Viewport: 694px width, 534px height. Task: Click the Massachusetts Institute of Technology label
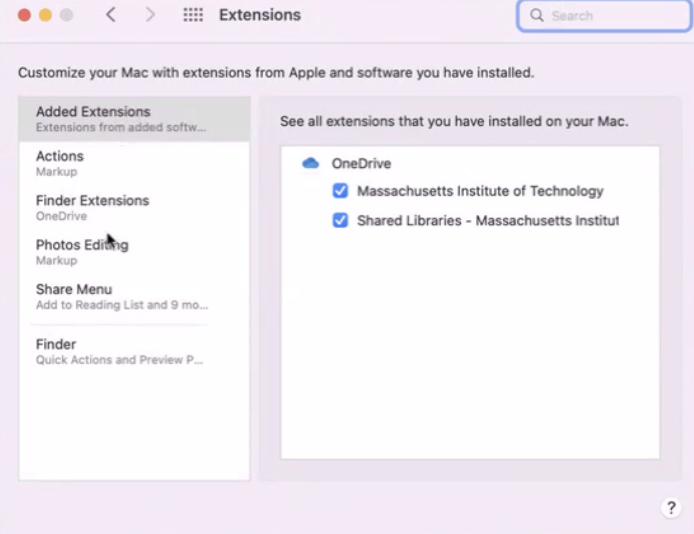click(480, 191)
